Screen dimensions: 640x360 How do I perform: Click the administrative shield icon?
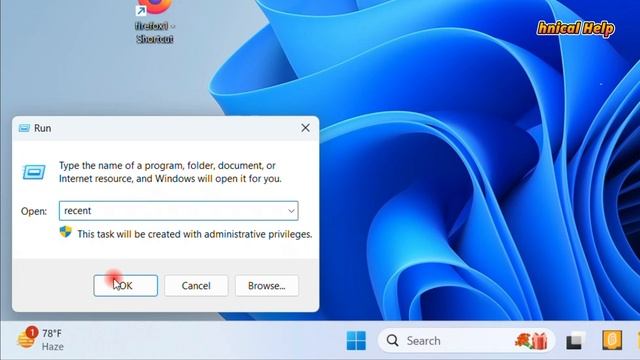tap(65, 232)
